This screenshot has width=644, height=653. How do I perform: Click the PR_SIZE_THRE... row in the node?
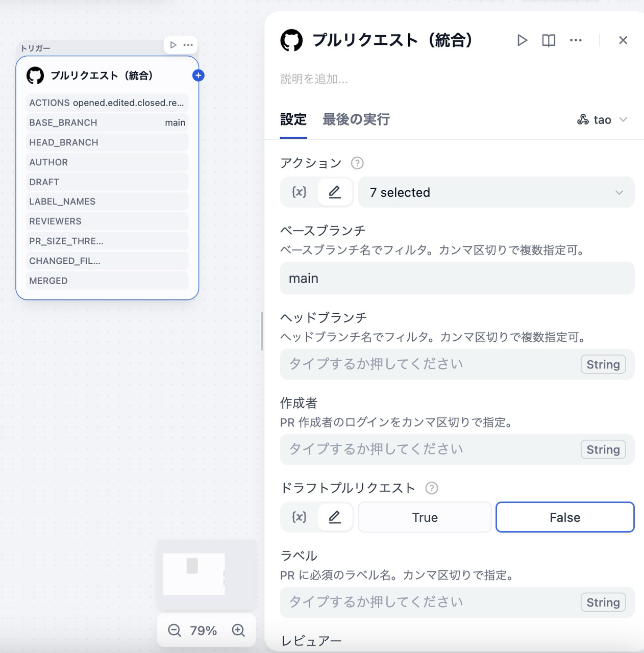[107, 241]
